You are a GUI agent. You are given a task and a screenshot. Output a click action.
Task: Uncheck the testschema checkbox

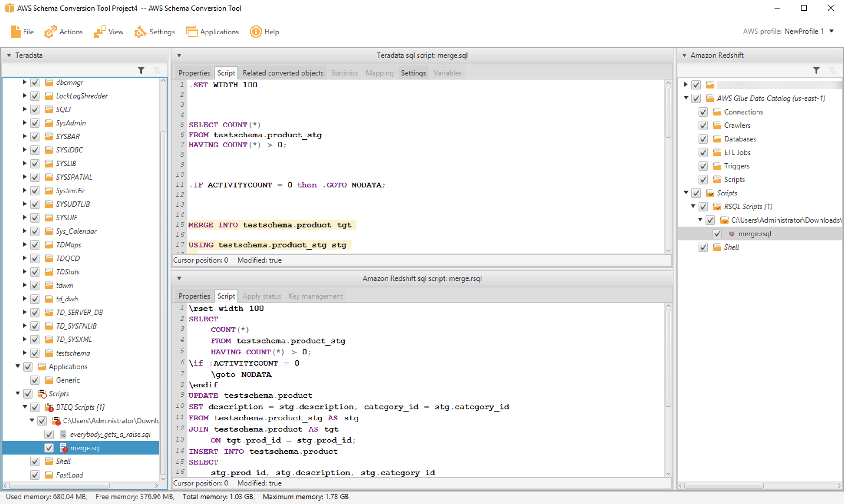point(35,353)
